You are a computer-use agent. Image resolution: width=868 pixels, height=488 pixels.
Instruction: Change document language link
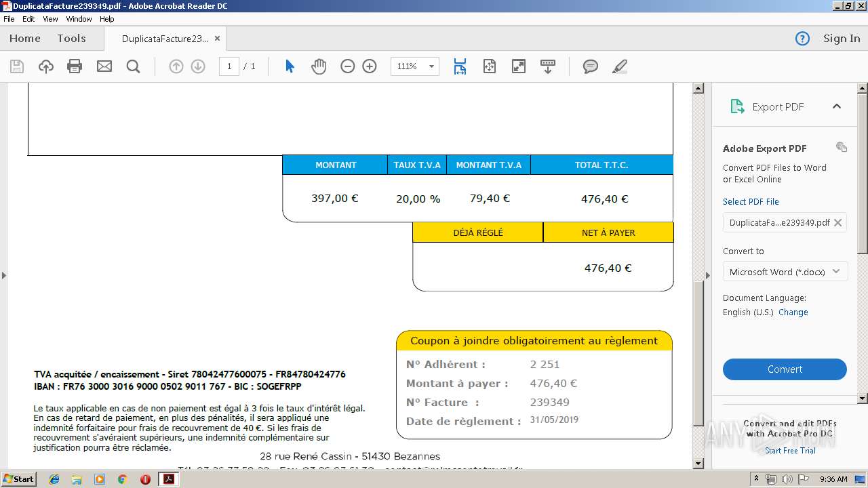793,312
